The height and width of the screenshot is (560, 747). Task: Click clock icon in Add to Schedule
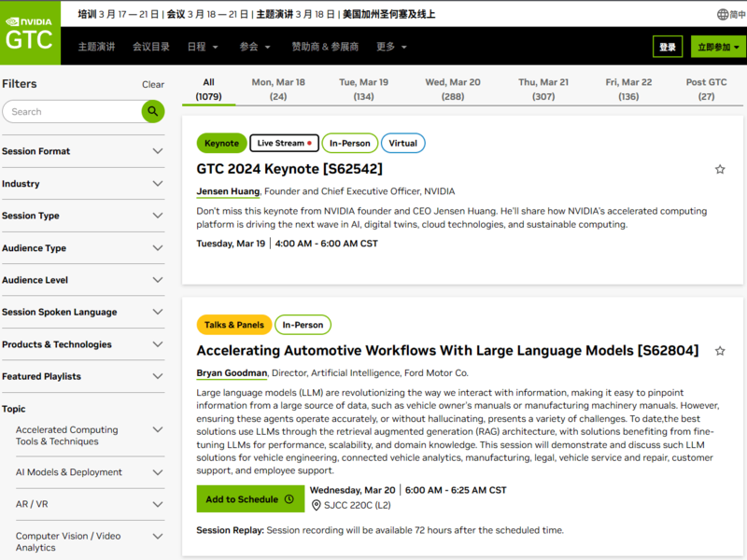289,499
